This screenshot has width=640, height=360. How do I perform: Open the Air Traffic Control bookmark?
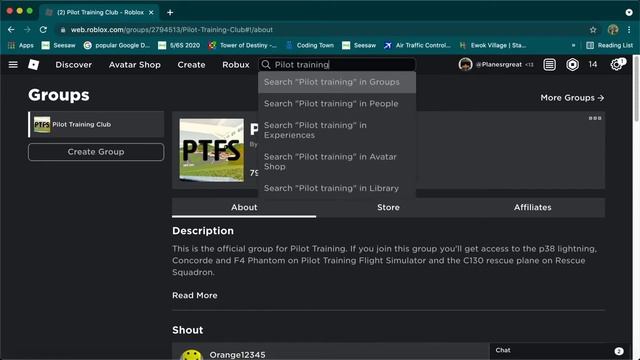tap(417, 45)
